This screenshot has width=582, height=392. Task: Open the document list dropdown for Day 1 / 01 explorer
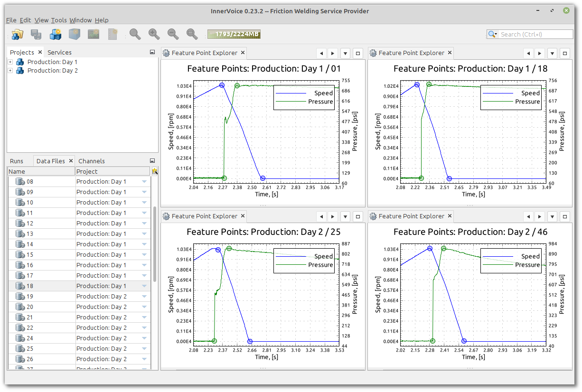coord(346,54)
